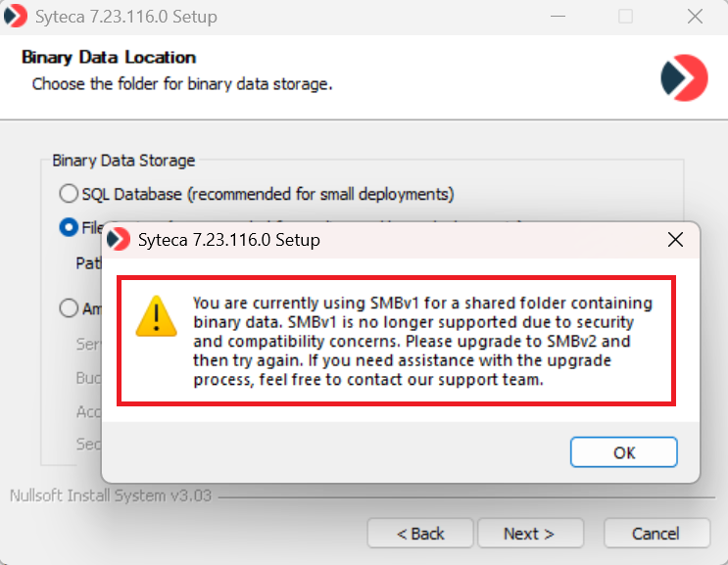728x565 pixels.
Task: Close the main Syteca Setup window
Action: pyautogui.click(x=695, y=17)
